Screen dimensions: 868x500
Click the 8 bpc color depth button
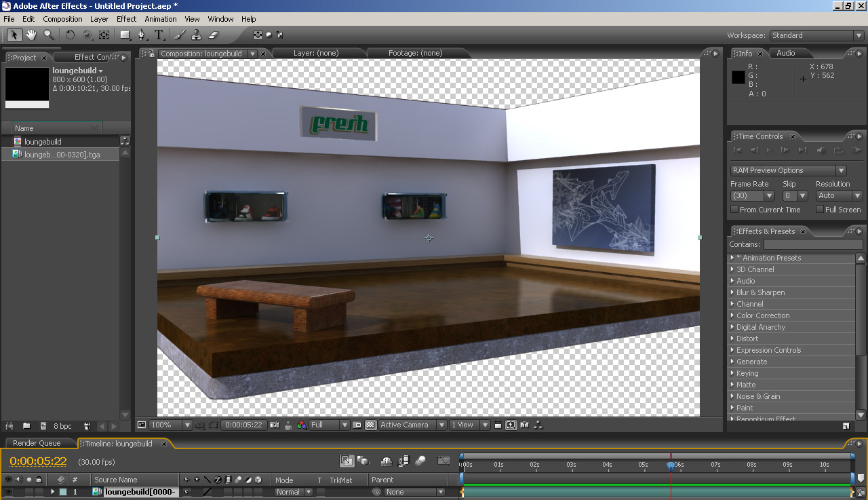pyautogui.click(x=62, y=426)
